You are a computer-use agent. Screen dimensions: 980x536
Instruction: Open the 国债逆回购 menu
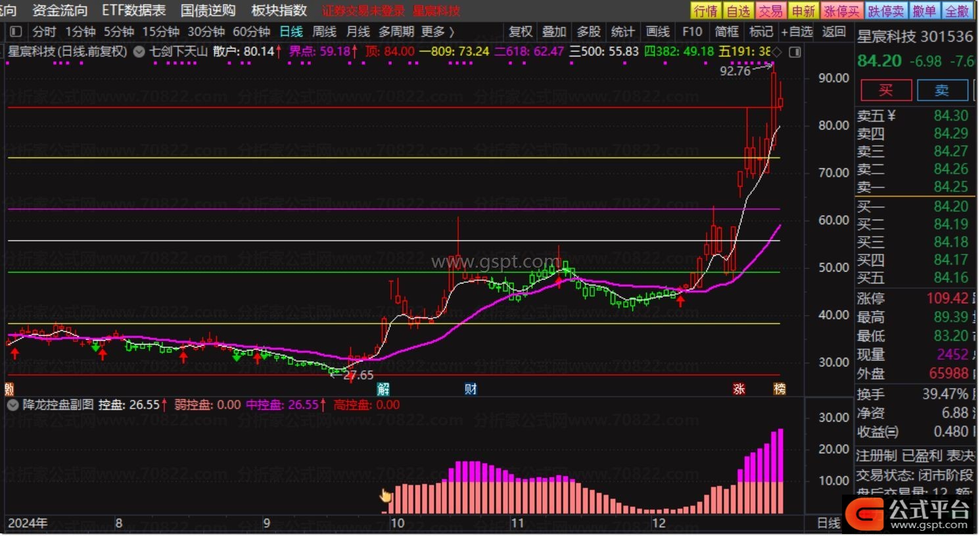(208, 11)
